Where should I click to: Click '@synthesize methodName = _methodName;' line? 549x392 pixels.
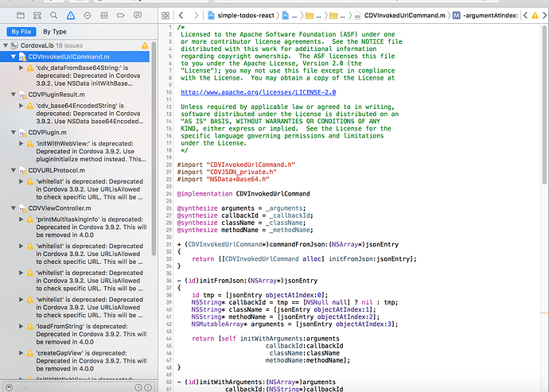pos(245,231)
